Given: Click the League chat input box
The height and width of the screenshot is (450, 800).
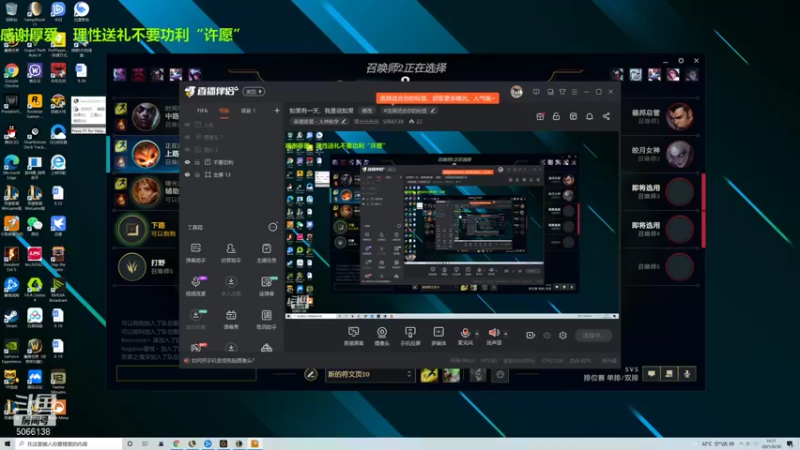Looking at the screenshot, I should pos(186,373).
